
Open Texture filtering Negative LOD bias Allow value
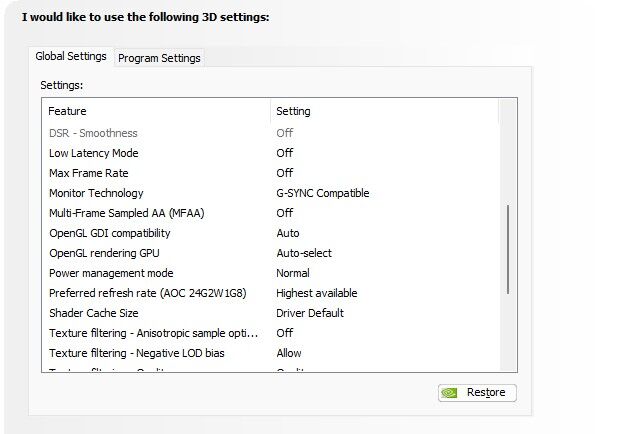click(x=289, y=353)
